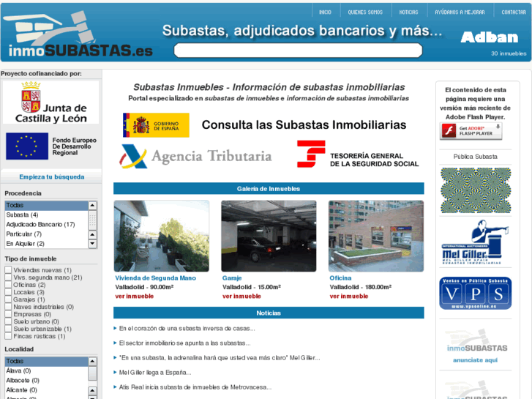Select 'Adjudicado Bancario (17)' option
This screenshot has height=399, width=532.
[x=47, y=225]
